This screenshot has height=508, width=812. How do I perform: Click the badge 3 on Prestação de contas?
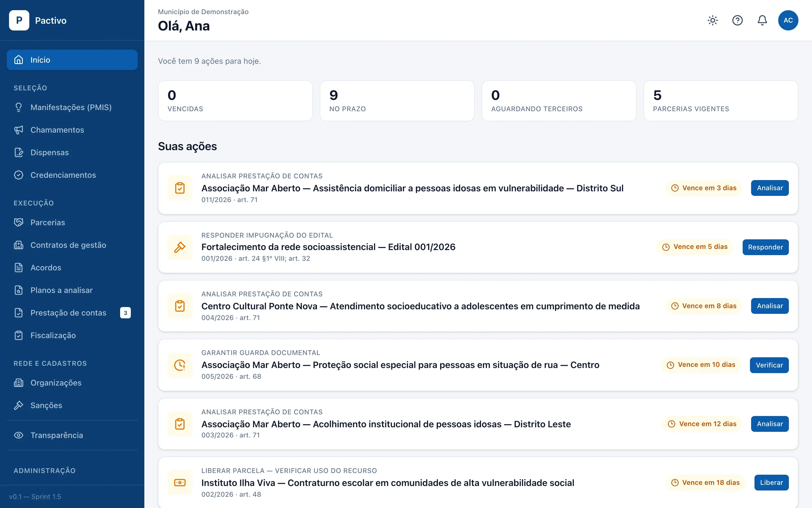tap(125, 313)
